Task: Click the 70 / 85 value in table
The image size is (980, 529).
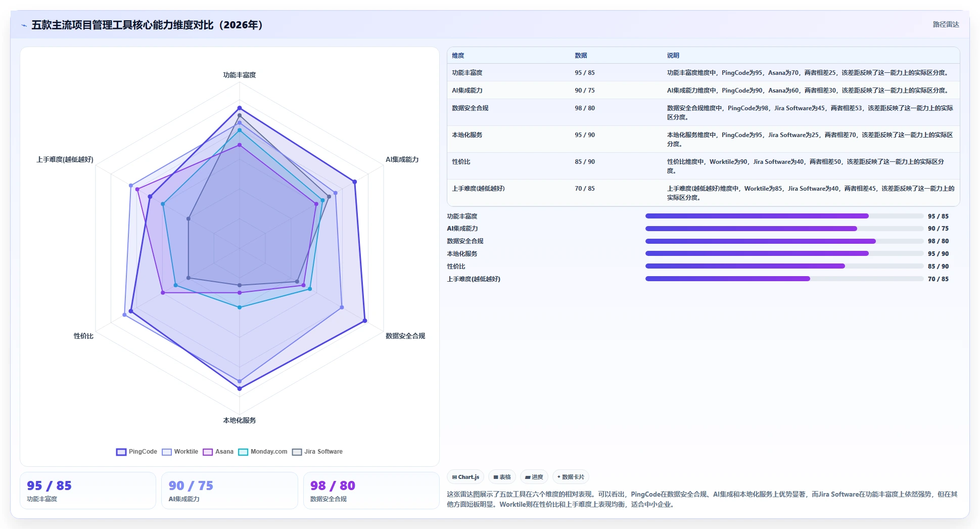Action: (585, 189)
